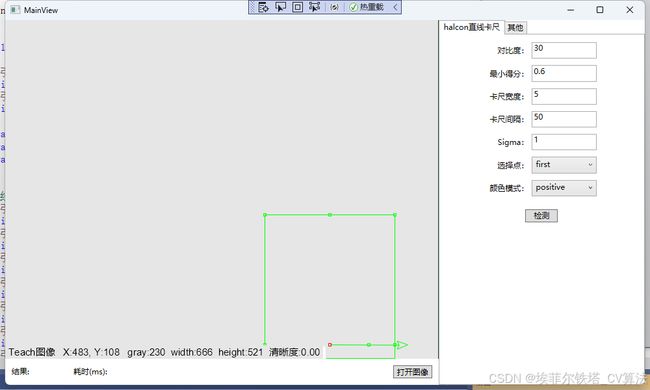
Task: Click the 最小得分: label
Action: 507,74
